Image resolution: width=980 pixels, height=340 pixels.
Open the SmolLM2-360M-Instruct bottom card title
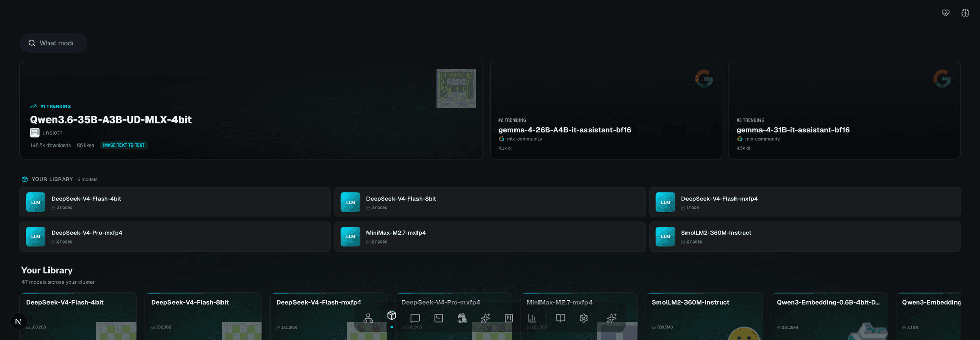pyautogui.click(x=691, y=302)
